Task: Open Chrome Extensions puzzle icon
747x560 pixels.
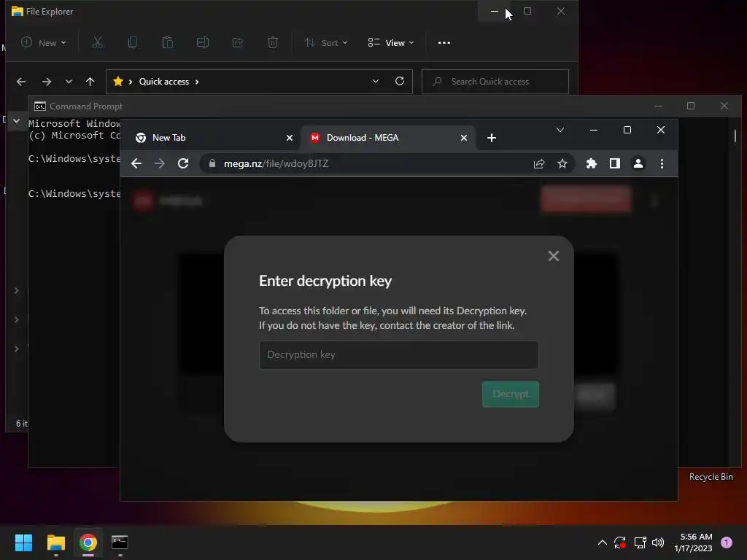Action: [591, 164]
